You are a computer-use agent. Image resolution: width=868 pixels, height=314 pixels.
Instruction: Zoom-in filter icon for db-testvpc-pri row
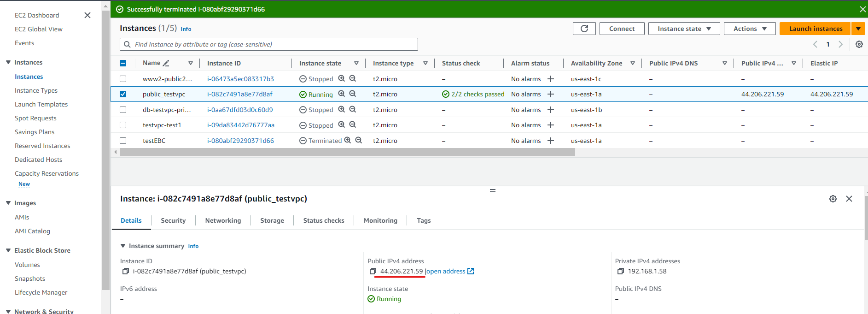tap(342, 109)
